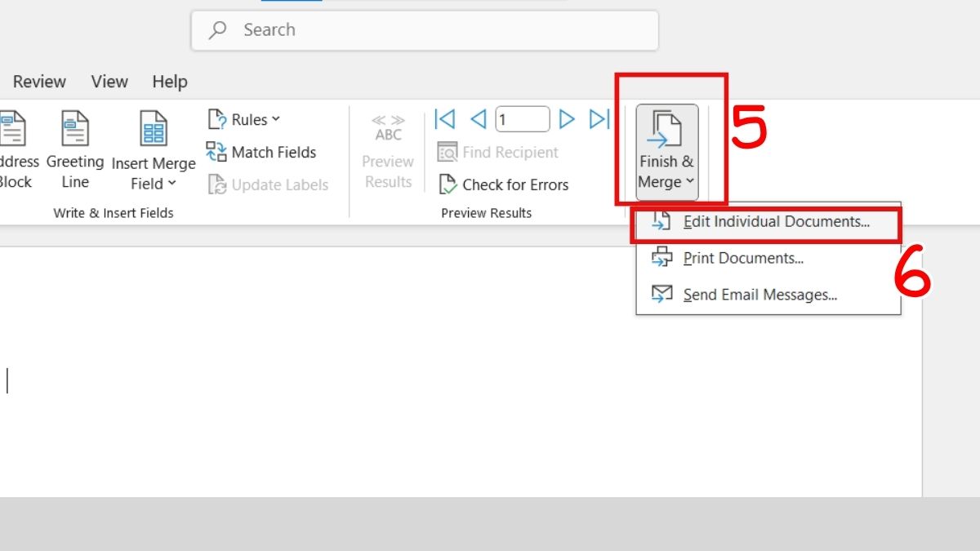The width and height of the screenshot is (980, 551).
Task: Go to first record
Action: (445, 119)
